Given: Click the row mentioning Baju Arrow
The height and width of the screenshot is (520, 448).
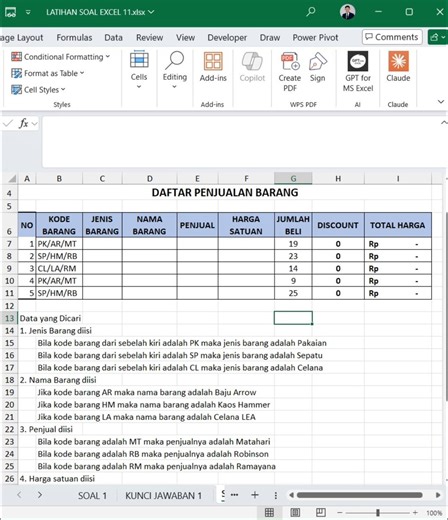Looking at the screenshot, I should coord(147,392).
